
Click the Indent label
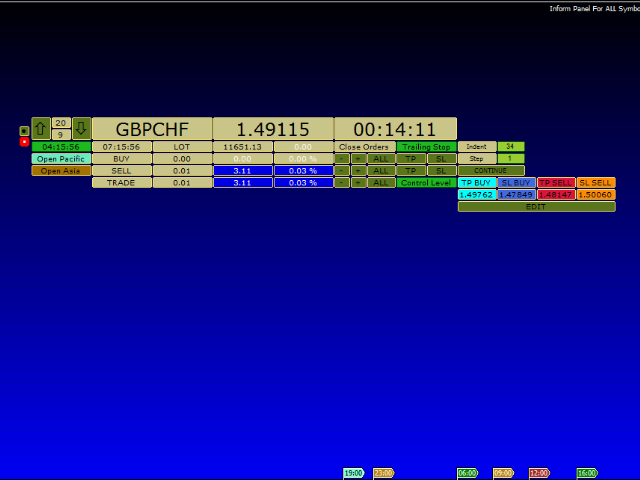point(477,147)
